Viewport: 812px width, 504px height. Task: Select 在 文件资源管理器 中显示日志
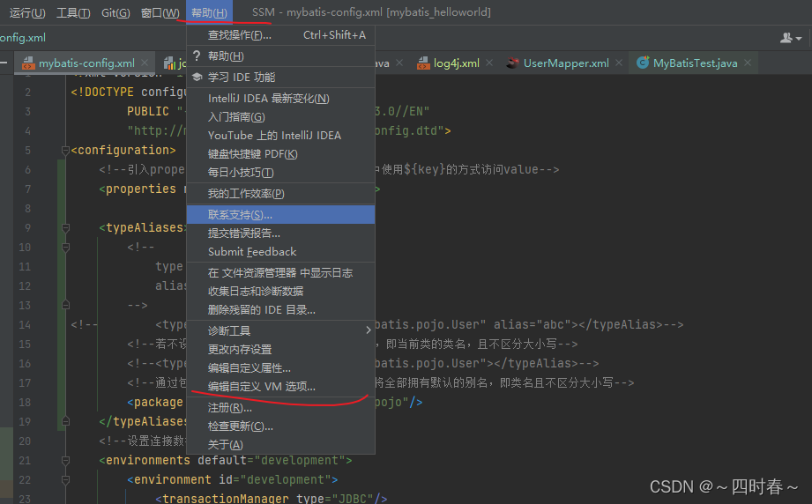[280, 272]
